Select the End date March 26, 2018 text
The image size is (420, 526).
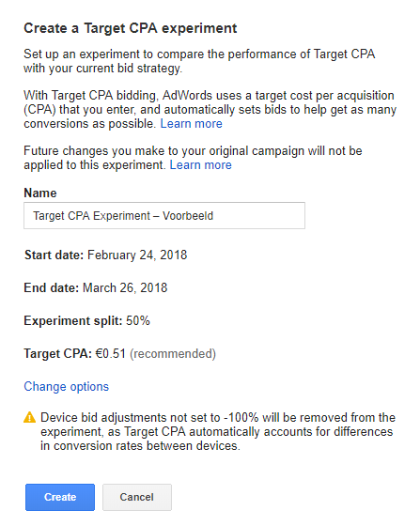coord(125,287)
